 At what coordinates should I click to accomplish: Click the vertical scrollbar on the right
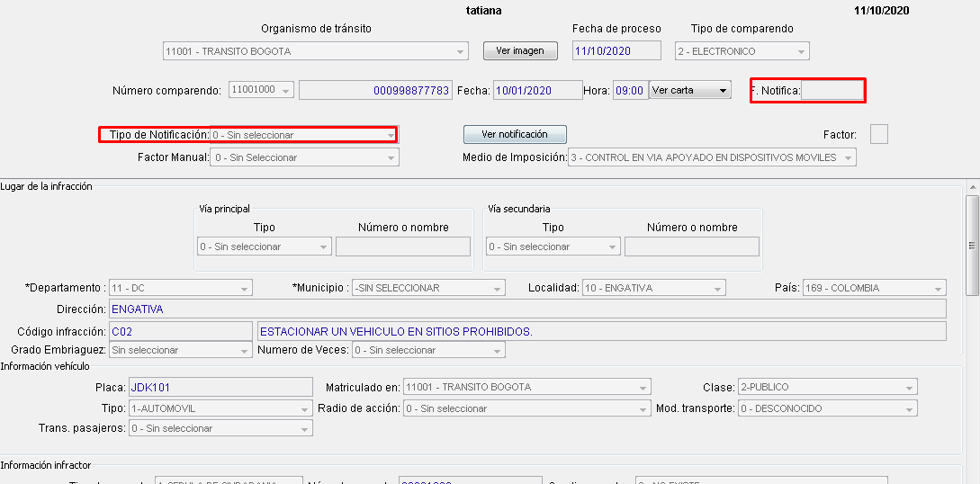(972, 243)
